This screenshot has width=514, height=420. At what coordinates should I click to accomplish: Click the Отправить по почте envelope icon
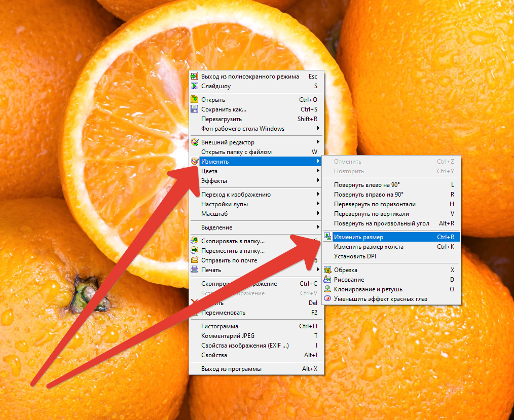[x=194, y=260]
